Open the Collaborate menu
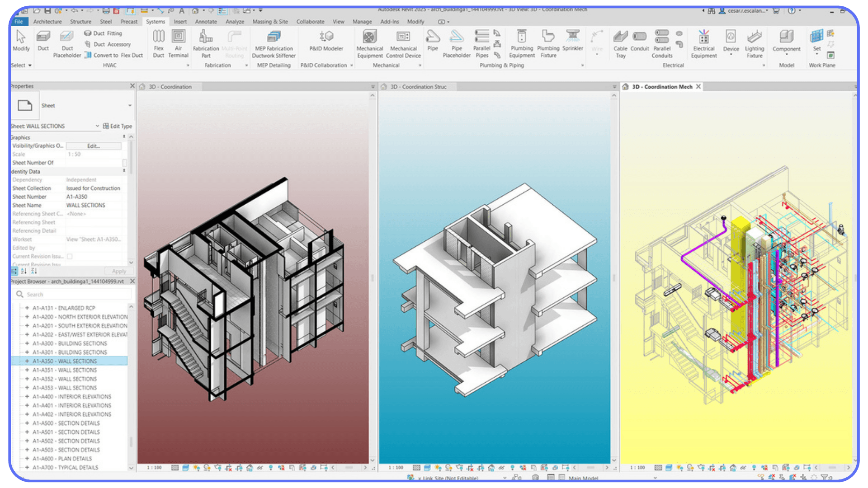The height and width of the screenshot is (488, 868). [310, 21]
